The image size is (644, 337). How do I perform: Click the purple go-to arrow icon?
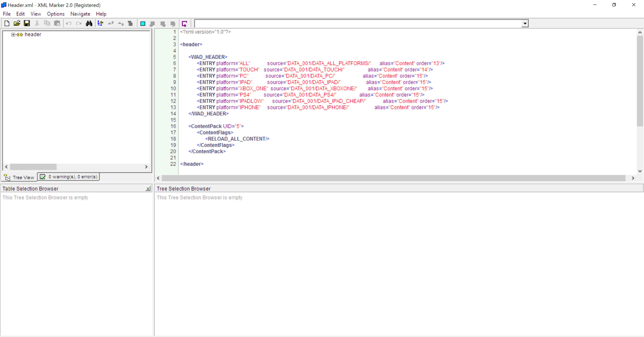pyautogui.click(x=184, y=24)
